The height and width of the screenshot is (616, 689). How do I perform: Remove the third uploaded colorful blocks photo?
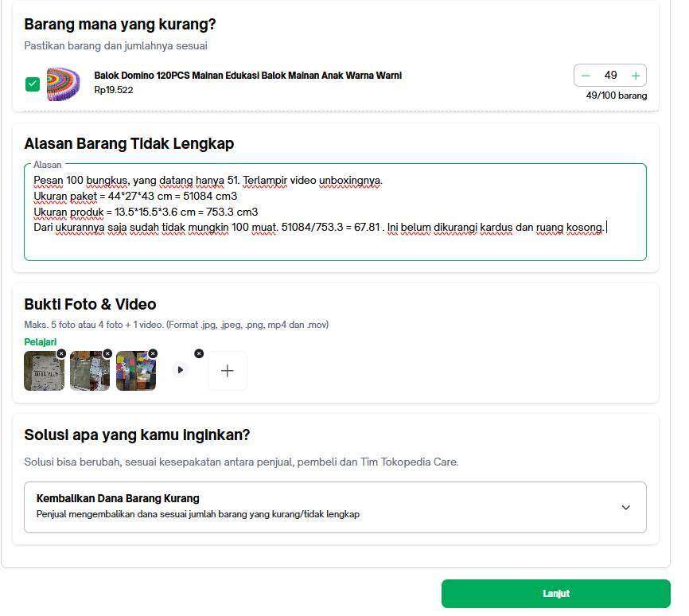(x=153, y=353)
